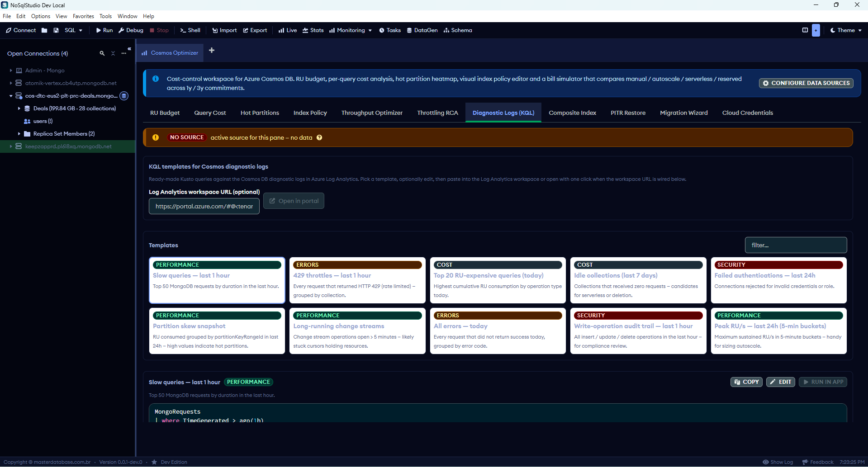Screen dimensions: 868x467
Task: Switch to RU Budget tab
Action: click(165, 113)
